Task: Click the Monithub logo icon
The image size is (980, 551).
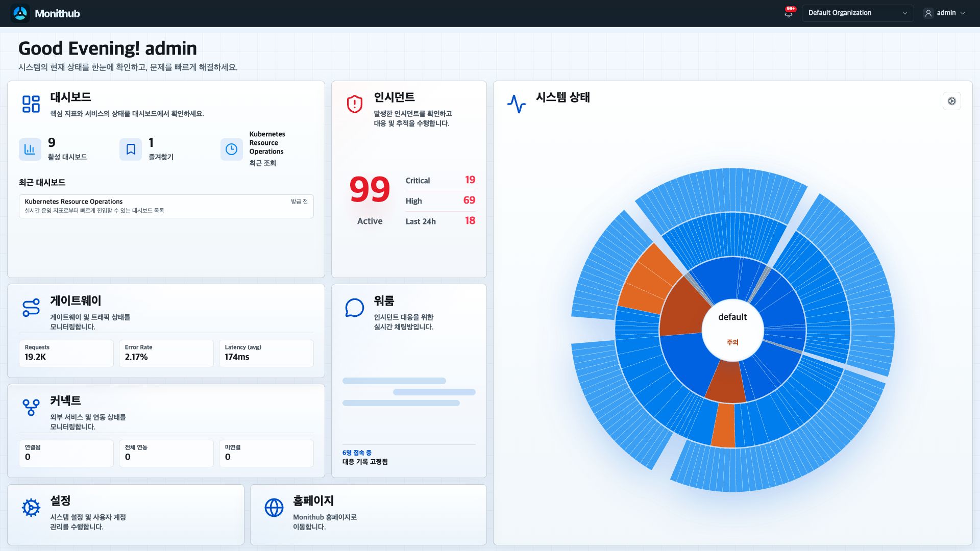Action: 20,13
